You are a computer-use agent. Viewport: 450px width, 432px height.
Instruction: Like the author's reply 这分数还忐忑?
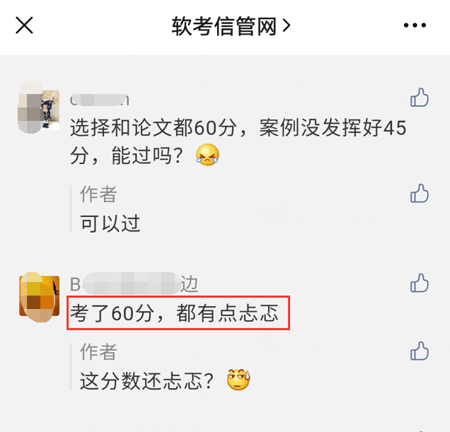click(419, 351)
